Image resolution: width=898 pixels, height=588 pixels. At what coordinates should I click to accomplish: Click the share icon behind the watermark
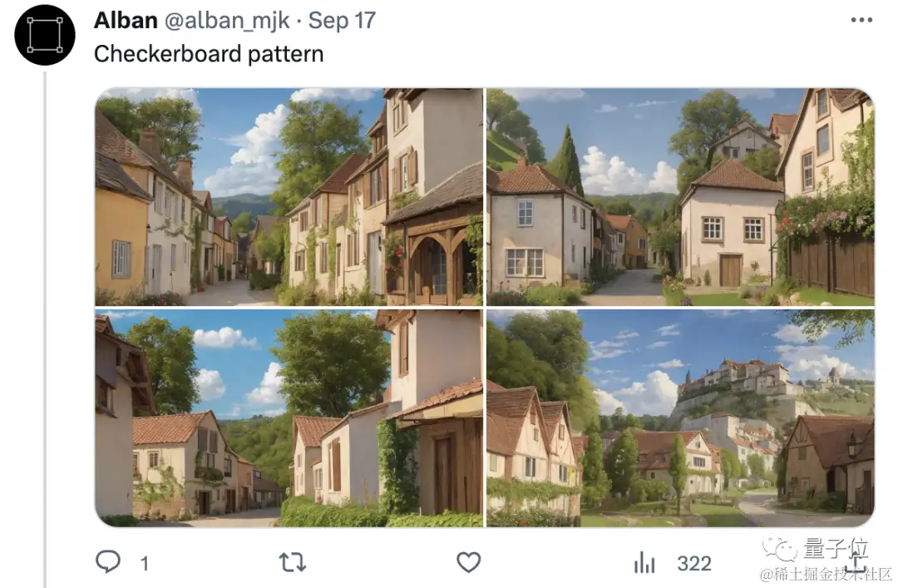(x=857, y=561)
